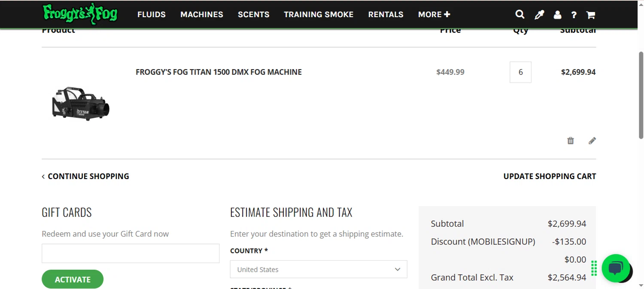Click the -$135.00 discount amount
Image resolution: width=644 pixels, height=289 pixels.
click(x=569, y=241)
